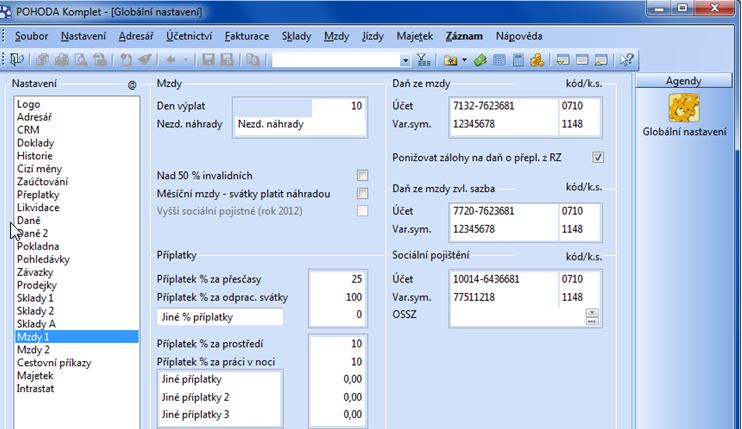Click the third panel layout icon

pos(601,60)
